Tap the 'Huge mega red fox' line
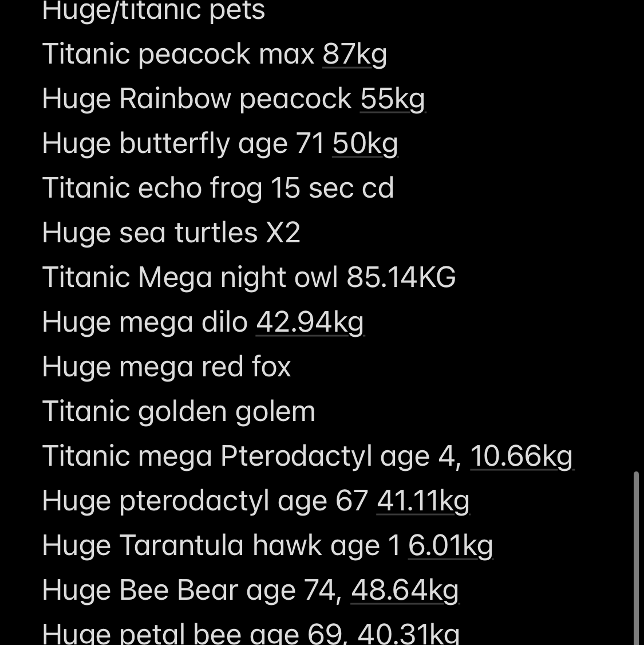This screenshot has height=645, width=644. click(166, 367)
